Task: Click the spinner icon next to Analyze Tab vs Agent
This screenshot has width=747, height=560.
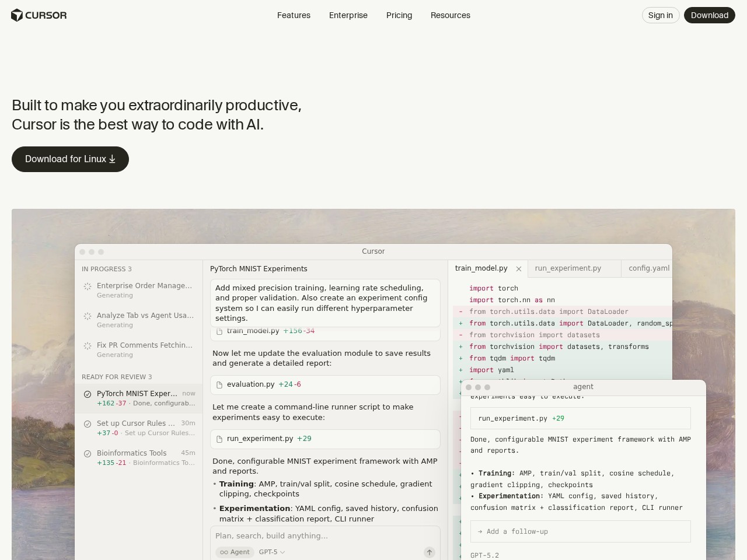Action: pyautogui.click(x=88, y=316)
